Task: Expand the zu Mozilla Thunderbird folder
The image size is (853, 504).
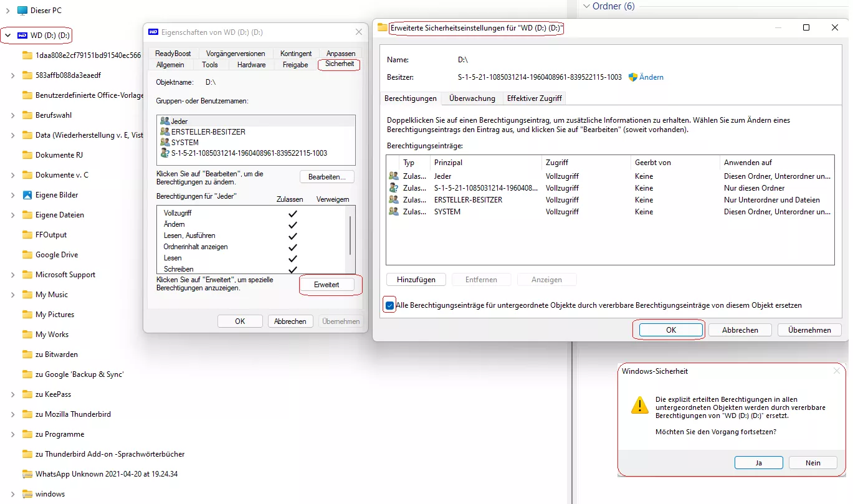Action: (x=12, y=414)
